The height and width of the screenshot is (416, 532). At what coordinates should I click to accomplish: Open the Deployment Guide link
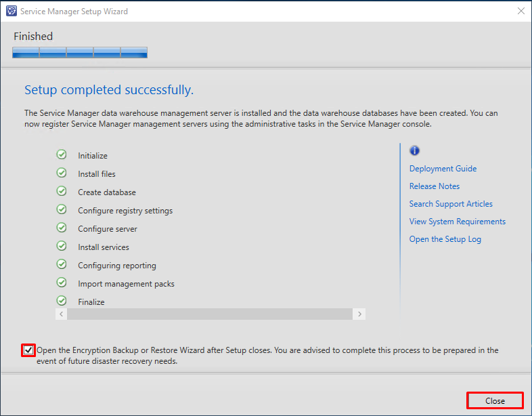pyautogui.click(x=443, y=169)
